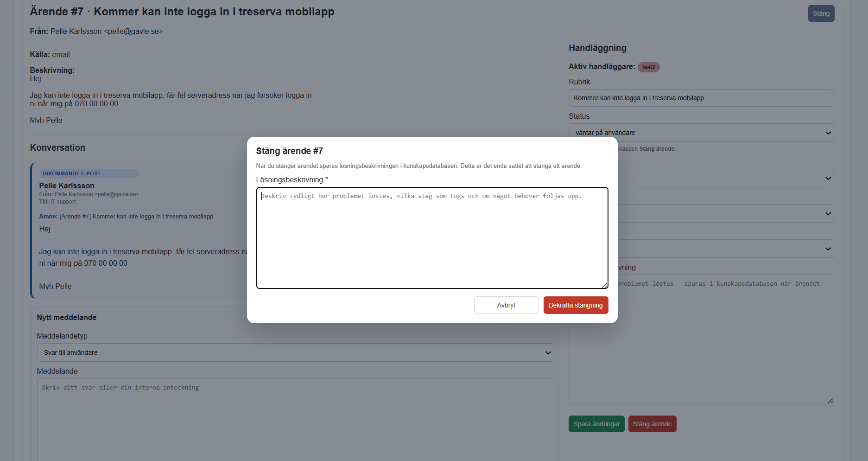The width and height of the screenshot is (868, 461).
Task: Click the sidebar textarea resize handle
Action: click(830, 401)
